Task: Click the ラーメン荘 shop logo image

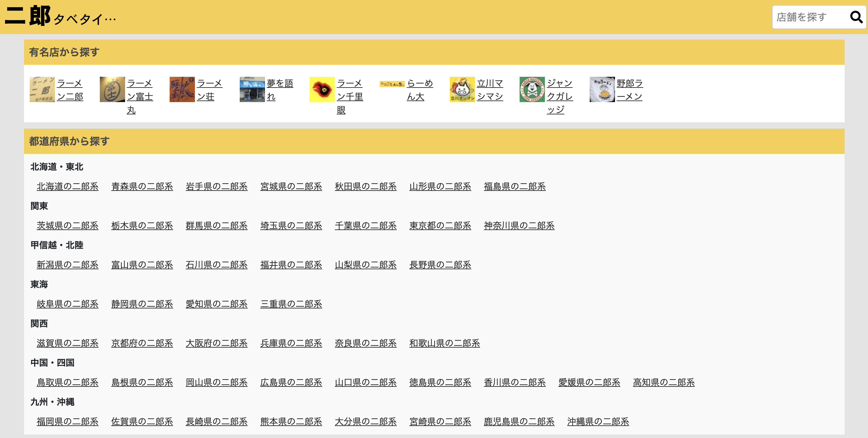Action: [182, 89]
